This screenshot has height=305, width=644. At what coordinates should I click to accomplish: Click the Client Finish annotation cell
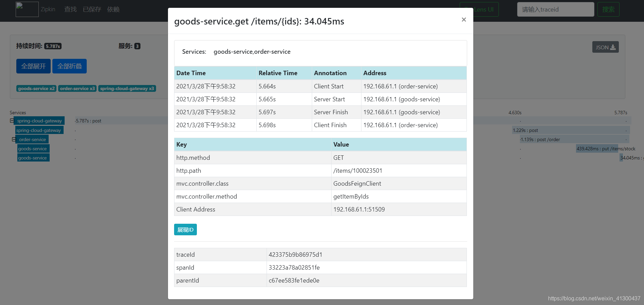tap(336, 125)
